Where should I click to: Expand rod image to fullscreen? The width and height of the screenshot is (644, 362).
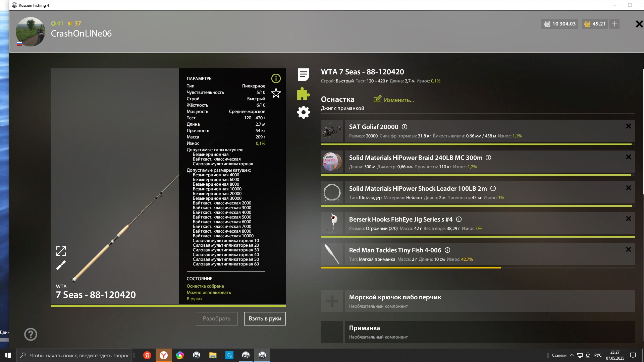click(61, 251)
